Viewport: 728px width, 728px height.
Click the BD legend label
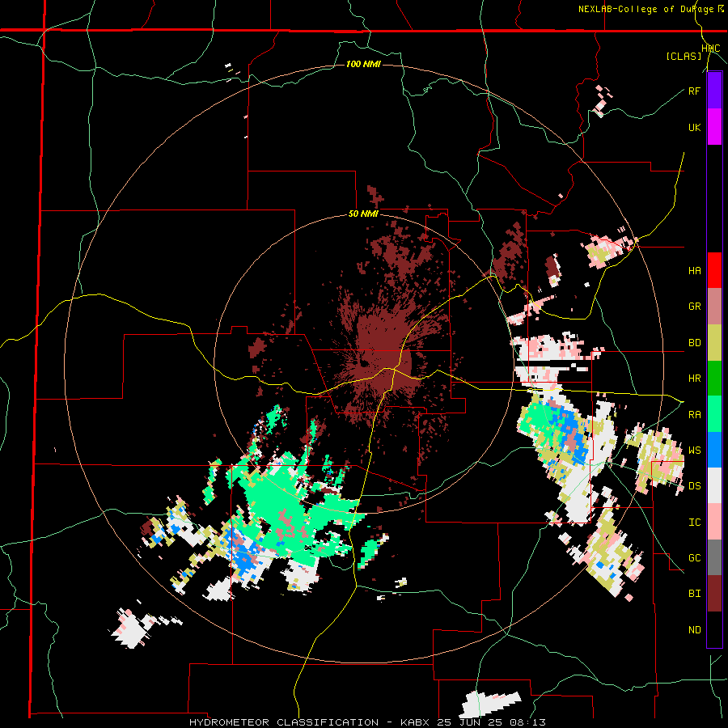[694, 343]
